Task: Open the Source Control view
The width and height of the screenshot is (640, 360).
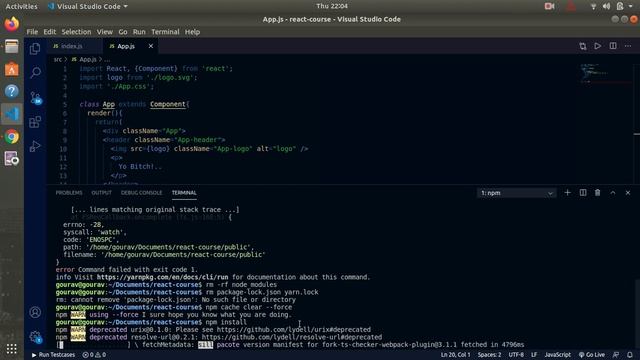Action: (x=35, y=98)
